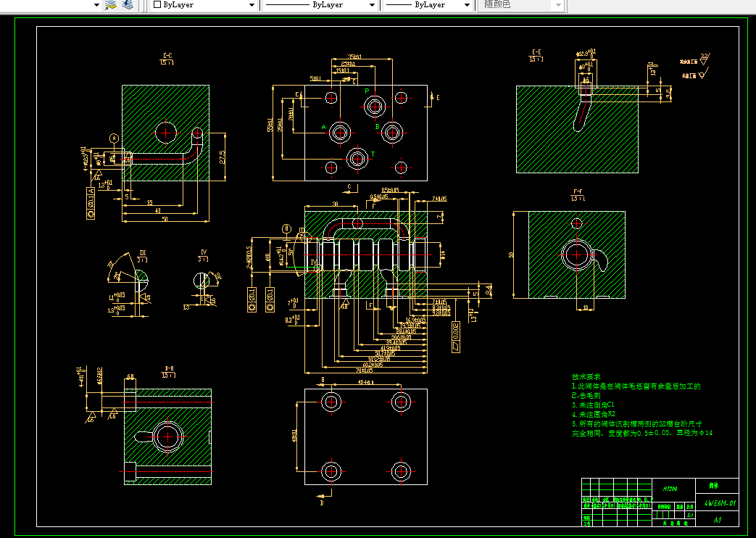Click the layer previous icon
The image size is (756, 538).
pos(128,5)
